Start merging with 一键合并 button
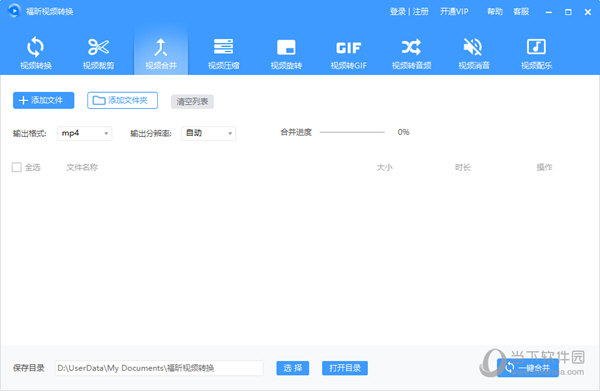This screenshot has height=391, width=600. click(528, 368)
